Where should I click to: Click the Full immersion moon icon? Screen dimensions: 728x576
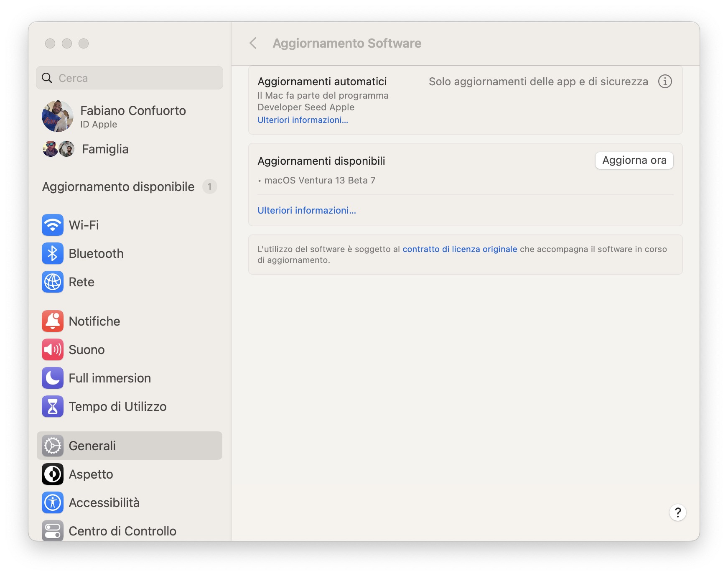[53, 378]
